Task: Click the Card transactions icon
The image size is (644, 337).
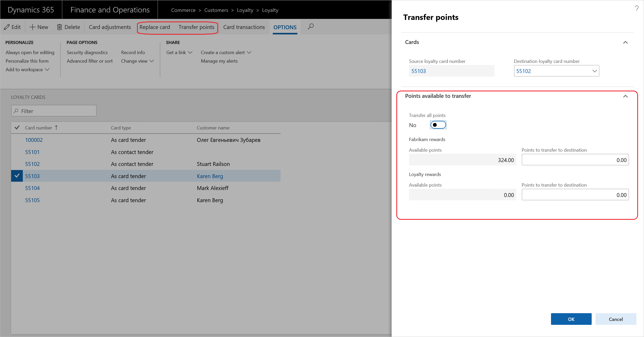Action: (x=245, y=27)
